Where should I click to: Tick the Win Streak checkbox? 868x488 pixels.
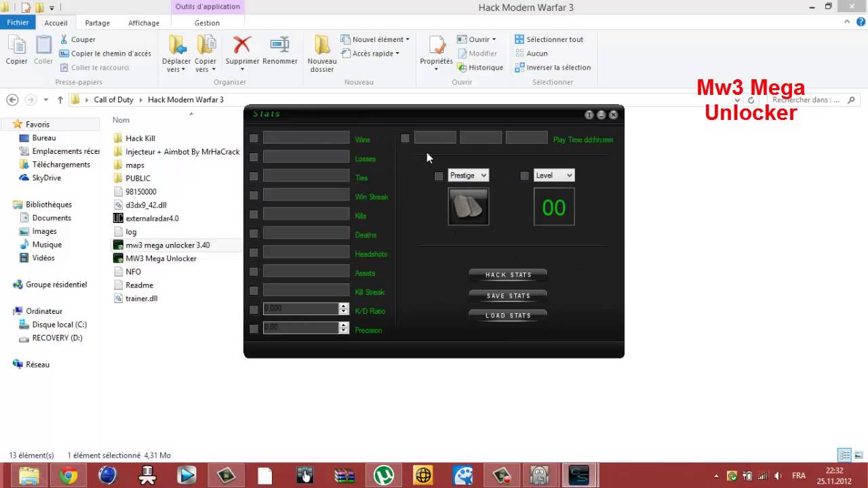pyautogui.click(x=254, y=195)
